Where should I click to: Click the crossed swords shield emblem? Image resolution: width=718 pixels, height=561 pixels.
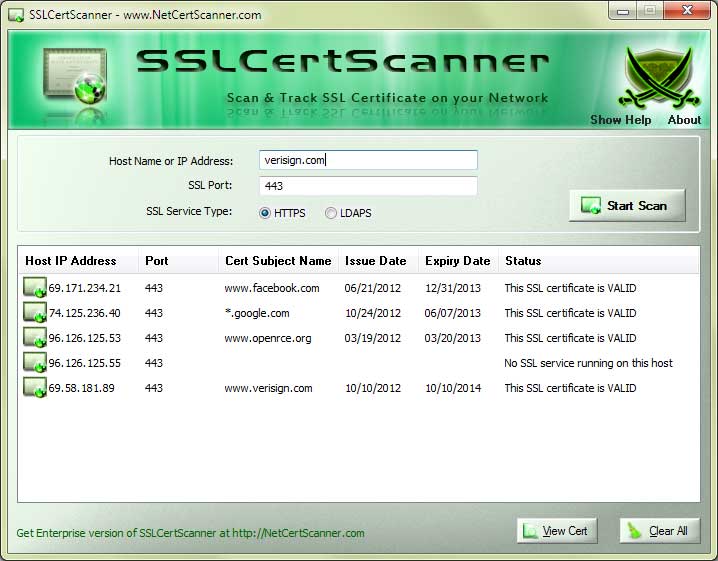659,76
